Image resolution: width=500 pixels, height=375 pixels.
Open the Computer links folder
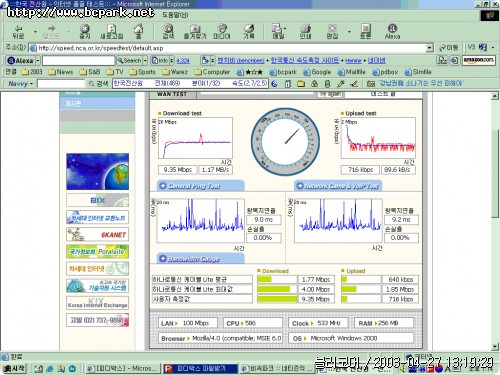[x=212, y=72]
